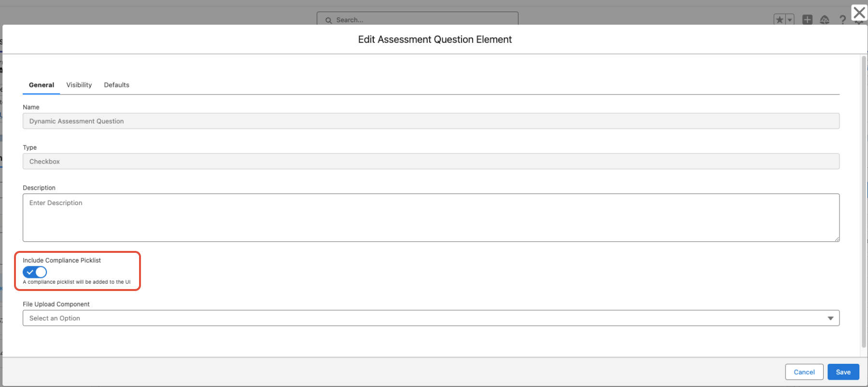This screenshot has height=387, width=868.
Task: Click the Global Actions plus icon
Action: click(x=807, y=20)
